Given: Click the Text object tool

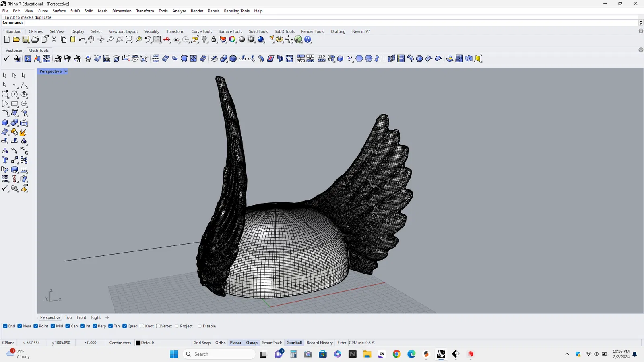Looking at the screenshot, I should tap(5, 160).
